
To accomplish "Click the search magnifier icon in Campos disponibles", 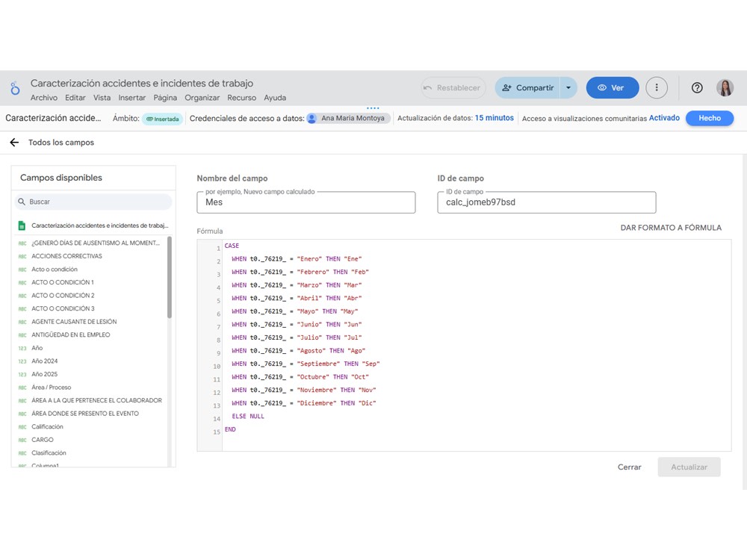I will (22, 202).
